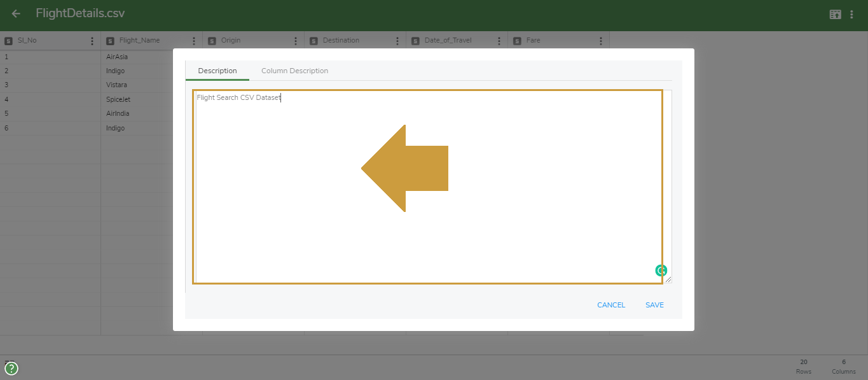The width and height of the screenshot is (868, 380).
Task: Click the Grammarly icon in the description box
Action: 661,270
